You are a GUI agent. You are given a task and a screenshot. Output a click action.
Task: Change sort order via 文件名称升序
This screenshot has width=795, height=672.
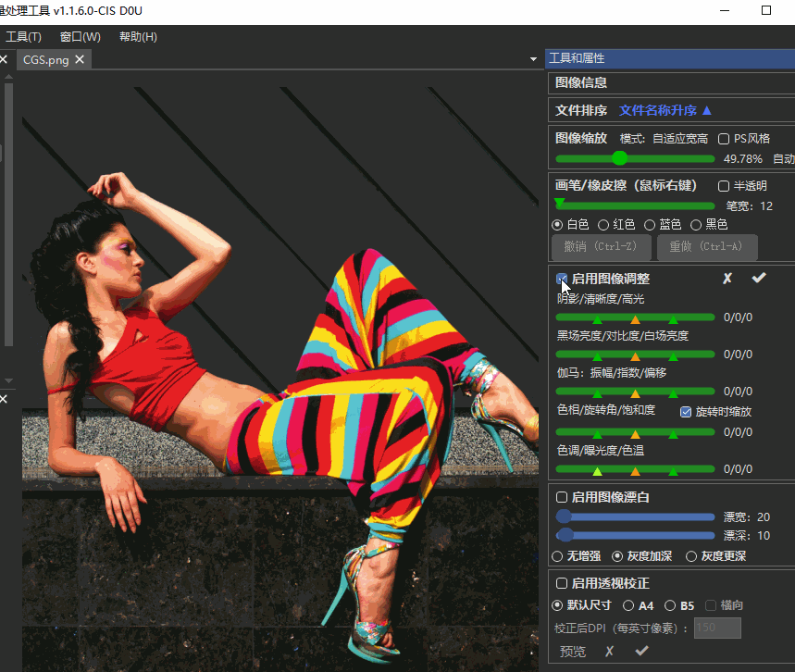[x=657, y=110]
